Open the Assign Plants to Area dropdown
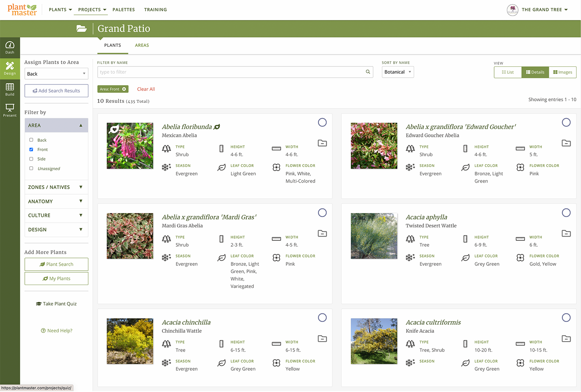This screenshot has width=581, height=392. pos(56,74)
